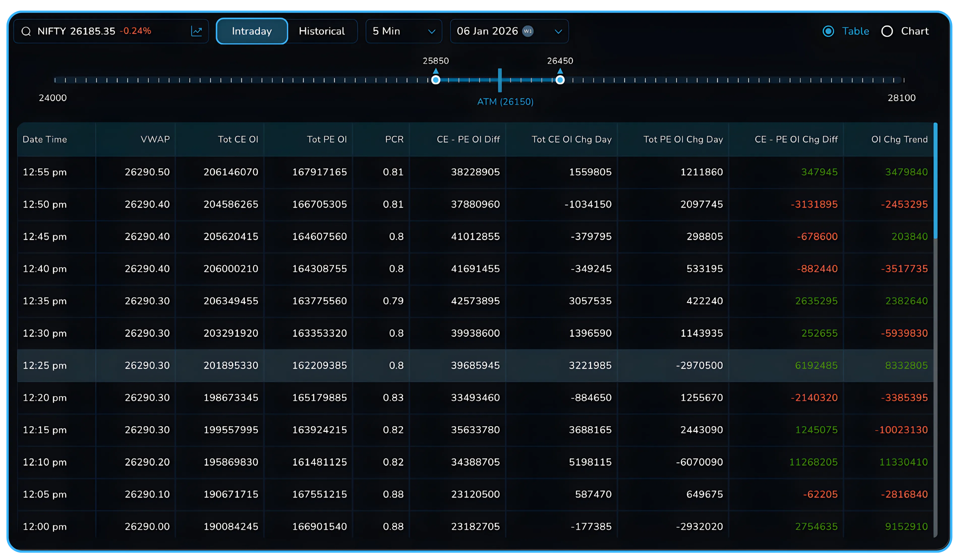Click the triangle marker above 25850
Screen dimensions: 956x560
pyautogui.click(x=436, y=71)
